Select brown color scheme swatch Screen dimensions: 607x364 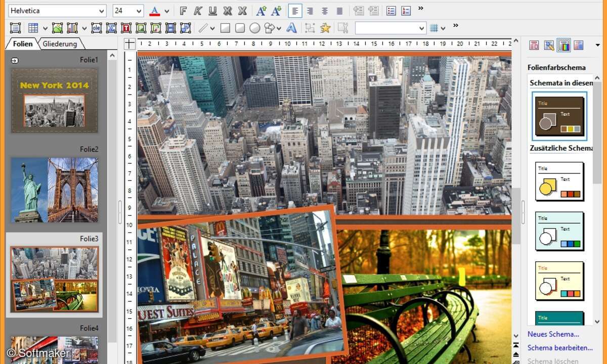tap(559, 116)
